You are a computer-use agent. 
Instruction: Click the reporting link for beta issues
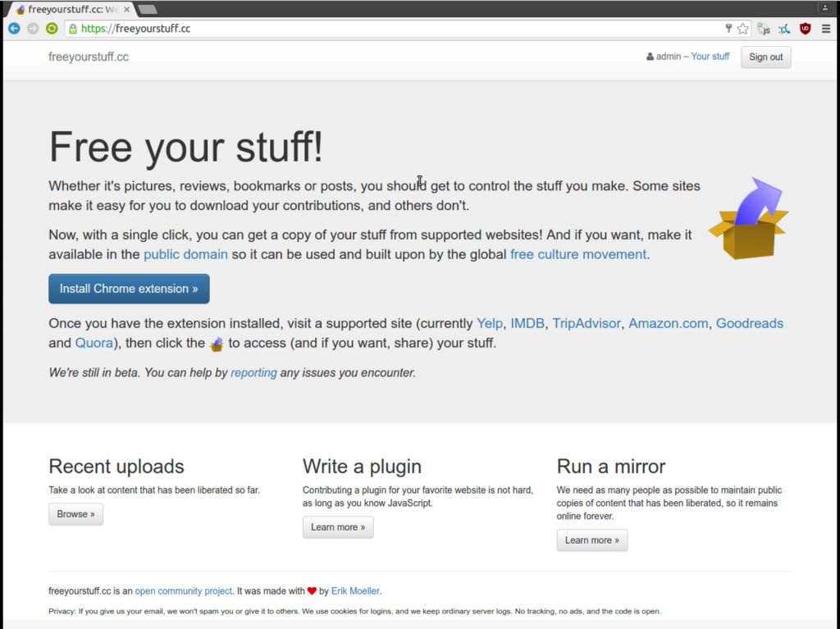(x=253, y=372)
